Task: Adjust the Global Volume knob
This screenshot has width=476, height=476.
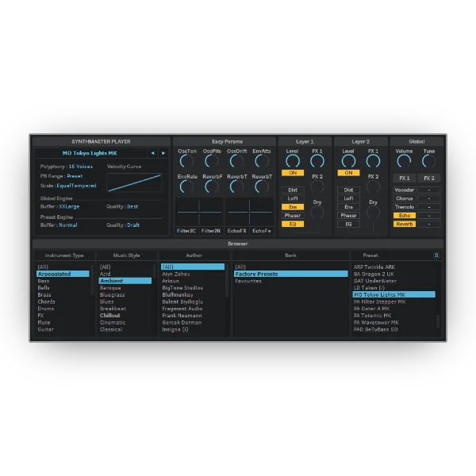Action: [x=404, y=161]
